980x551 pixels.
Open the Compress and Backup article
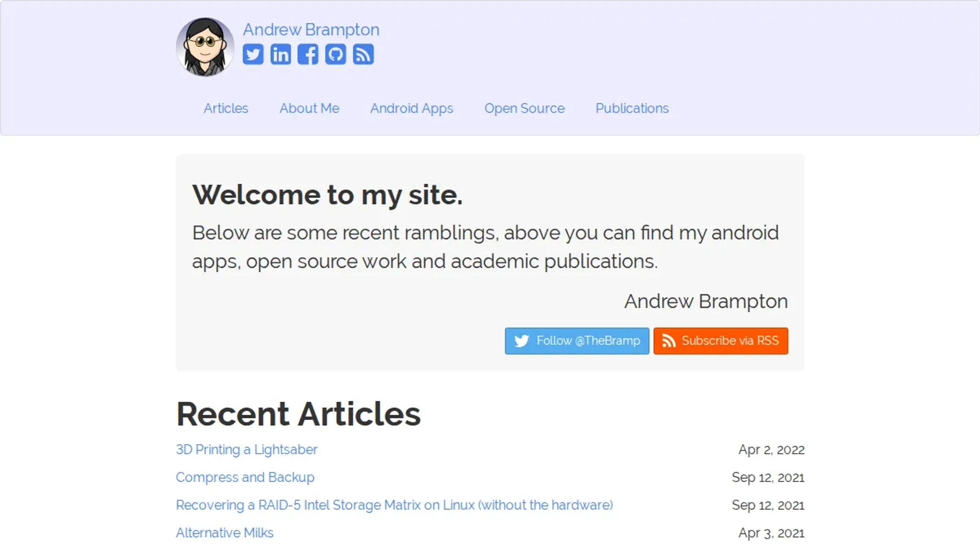(245, 477)
